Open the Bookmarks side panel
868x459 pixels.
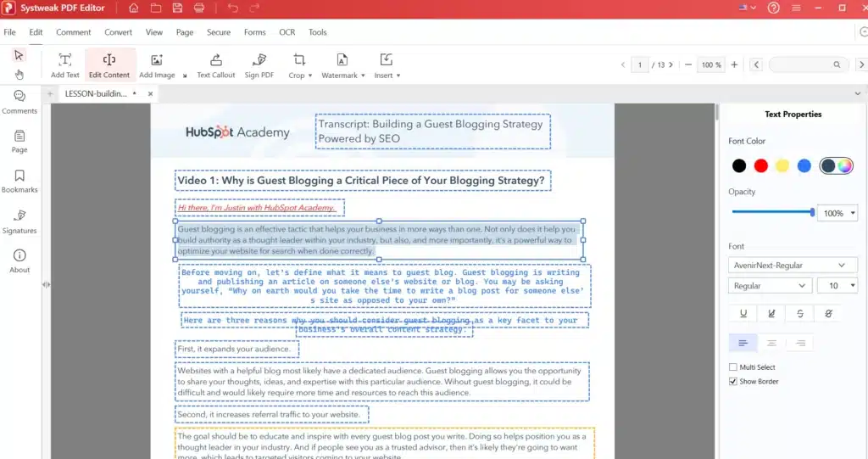click(19, 182)
